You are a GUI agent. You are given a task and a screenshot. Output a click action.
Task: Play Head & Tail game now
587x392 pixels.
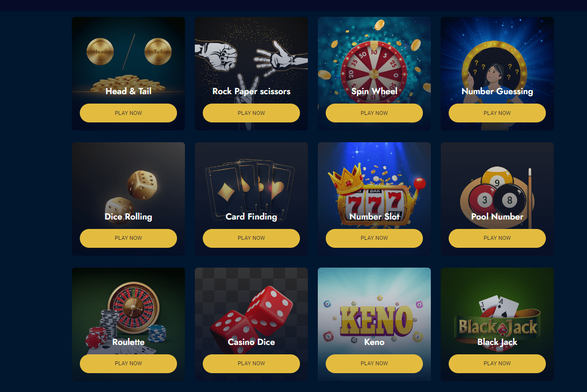pos(128,113)
